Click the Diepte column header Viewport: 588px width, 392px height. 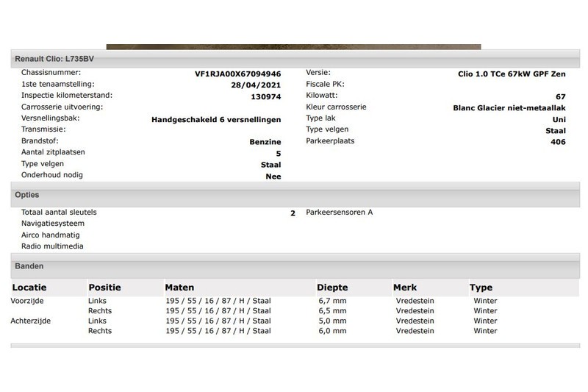click(x=331, y=288)
